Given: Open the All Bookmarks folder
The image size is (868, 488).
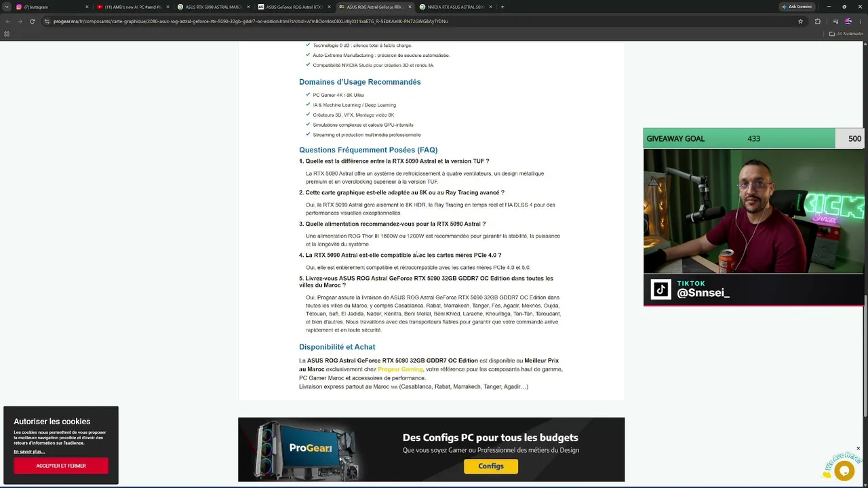Looking at the screenshot, I should 846,34.
